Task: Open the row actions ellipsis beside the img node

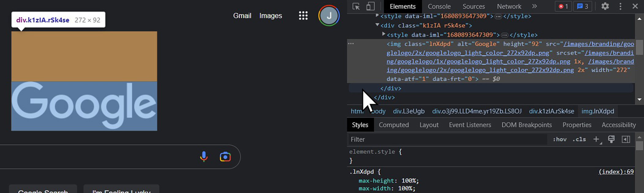Action: pos(351,44)
